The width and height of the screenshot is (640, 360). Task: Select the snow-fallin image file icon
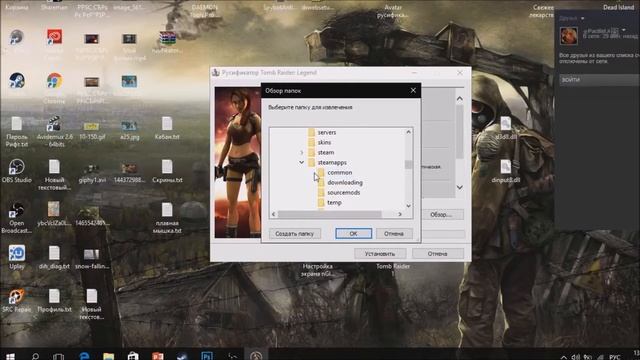click(91, 255)
